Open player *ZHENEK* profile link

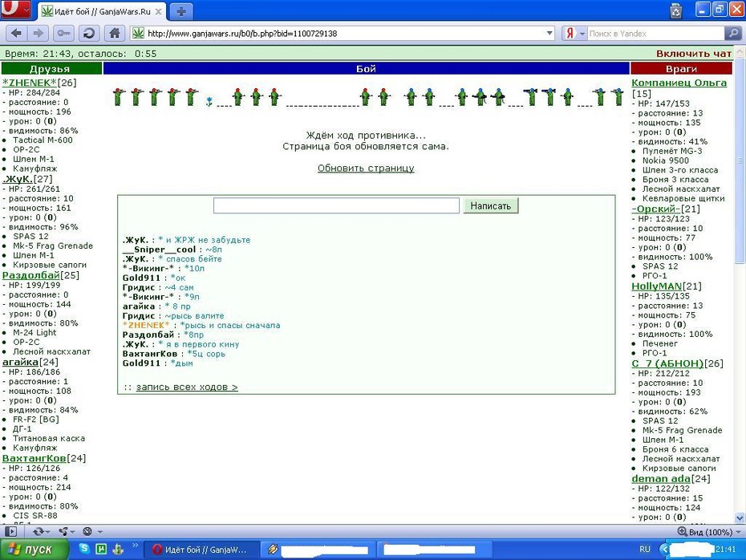point(30,83)
